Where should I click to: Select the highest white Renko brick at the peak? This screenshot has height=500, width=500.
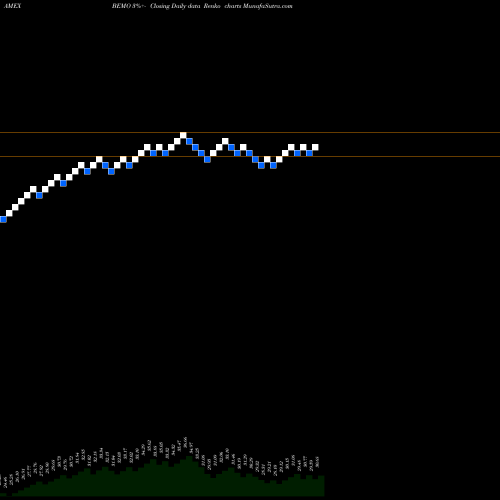[183, 135]
